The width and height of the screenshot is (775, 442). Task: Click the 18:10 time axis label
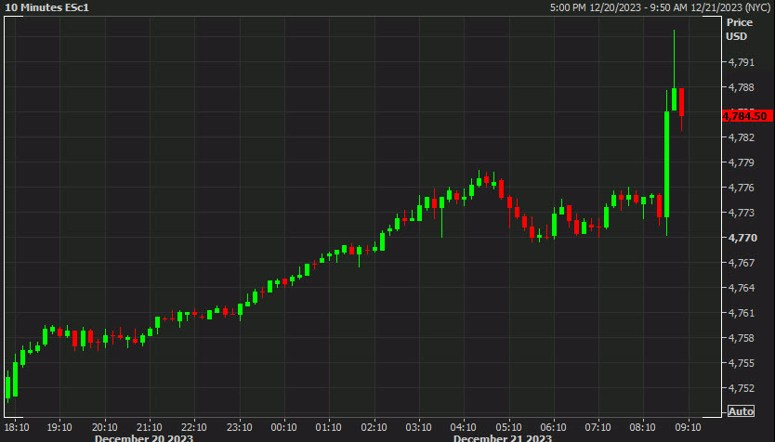16,425
